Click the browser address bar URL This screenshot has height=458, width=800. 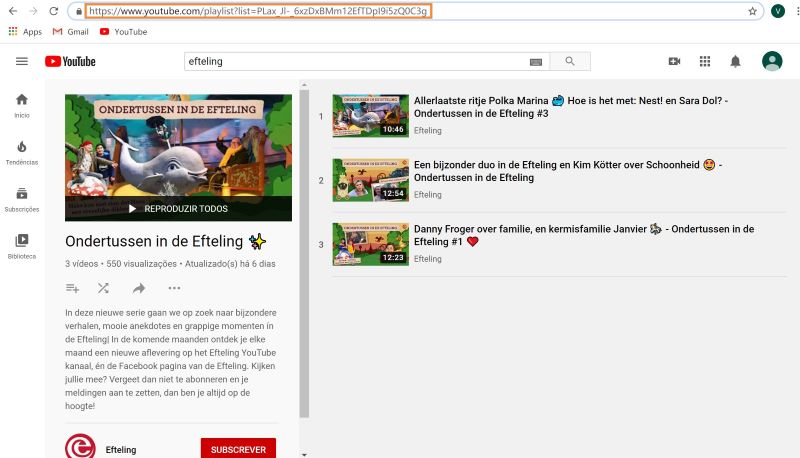258,11
